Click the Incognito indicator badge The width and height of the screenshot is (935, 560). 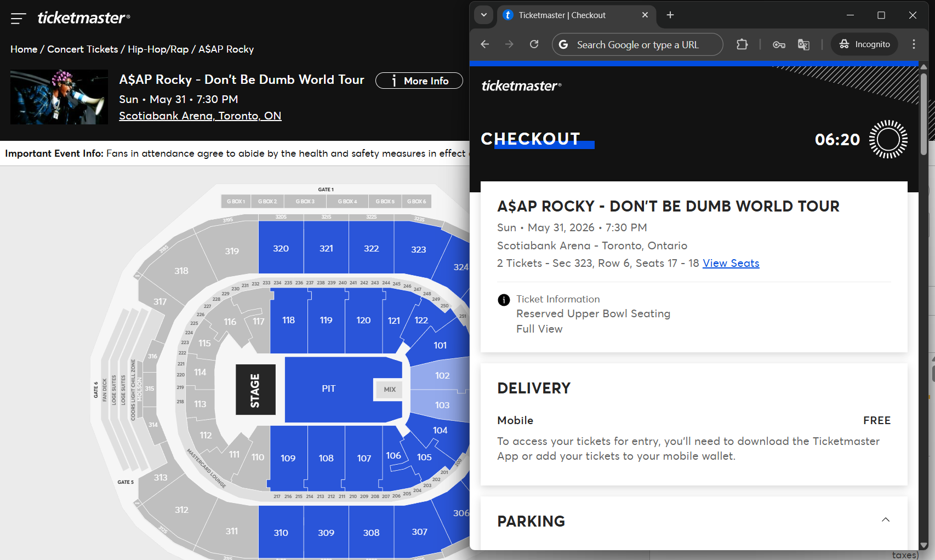click(864, 44)
